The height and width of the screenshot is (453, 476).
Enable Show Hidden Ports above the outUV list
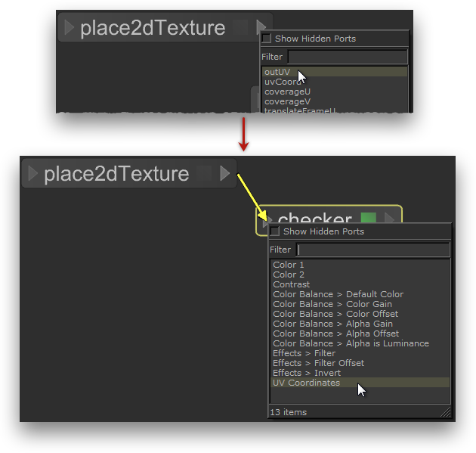click(x=266, y=39)
